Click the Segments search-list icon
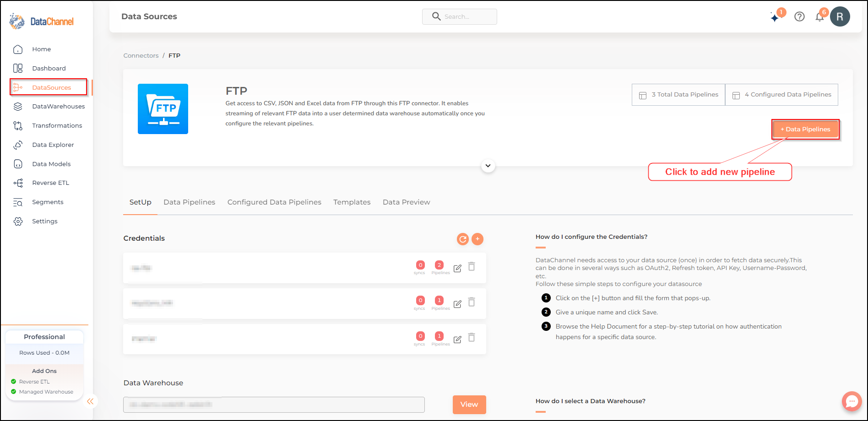The height and width of the screenshot is (421, 868). pos(18,202)
